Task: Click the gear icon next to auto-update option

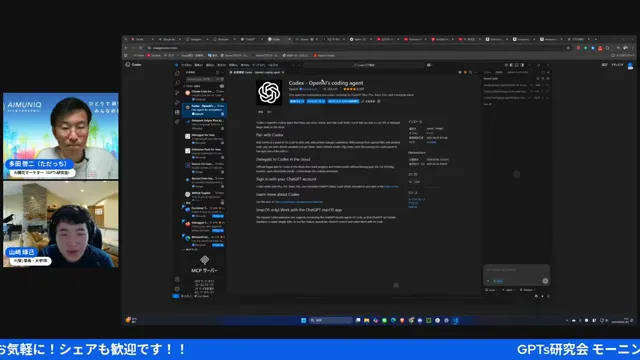Action: 379,101
